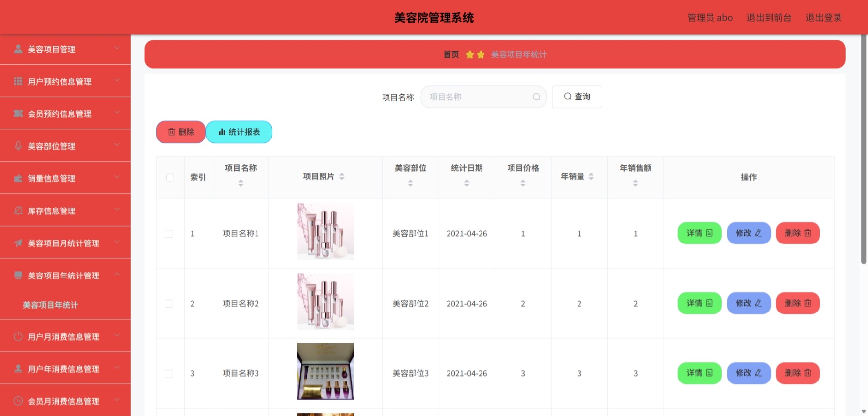Click the second star in the breadcrumb
The width and height of the screenshot is (868, 416).
tap(481, 54)
